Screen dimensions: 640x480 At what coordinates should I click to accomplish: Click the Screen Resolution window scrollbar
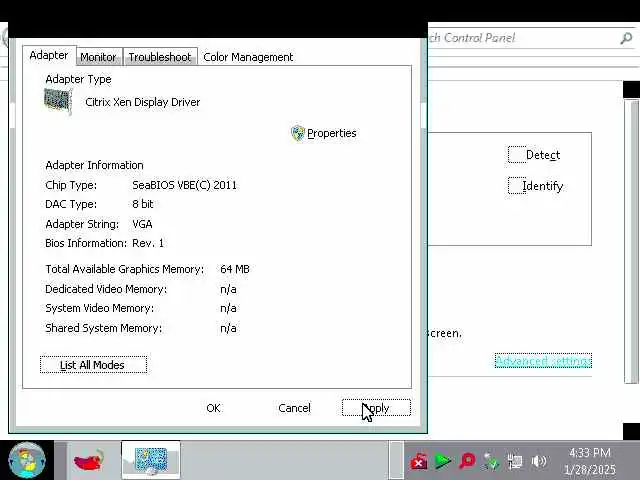tap(632, 241)
